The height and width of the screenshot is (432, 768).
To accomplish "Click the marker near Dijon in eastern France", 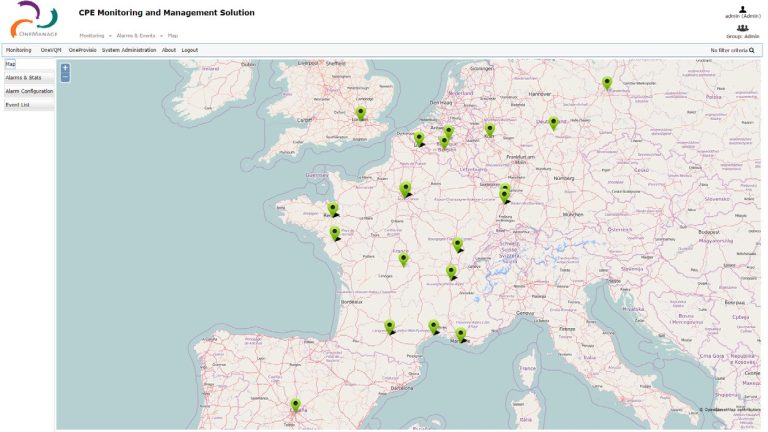I will (x=457, y=245).
